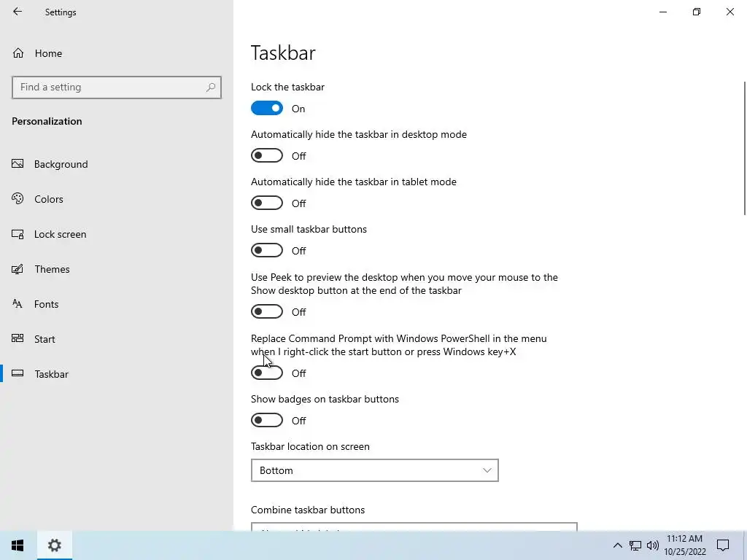Viewport: 747px width, 560px height.
Task: Enable auto-hide taskbar in desktop mode
Action: [x=267, y=155]
